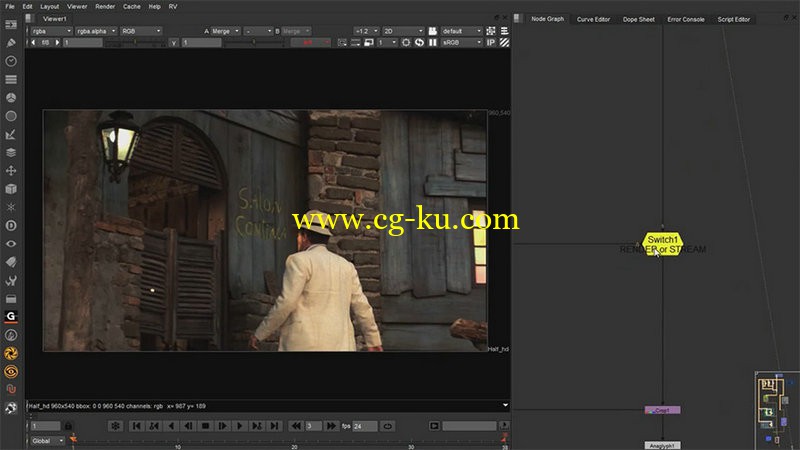Screen dimensions: 800x450
Task: Toggle the viewer IP input process
Action: (x=491, y=42)
